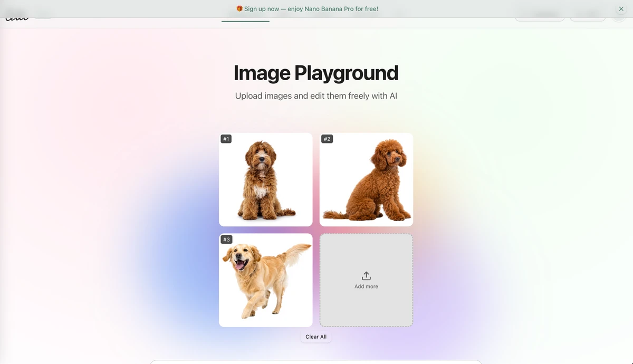This screenshot has height=364, width=633.
Task: Select image #3 of the golden retriever
Action: click(x=266, y=280)
